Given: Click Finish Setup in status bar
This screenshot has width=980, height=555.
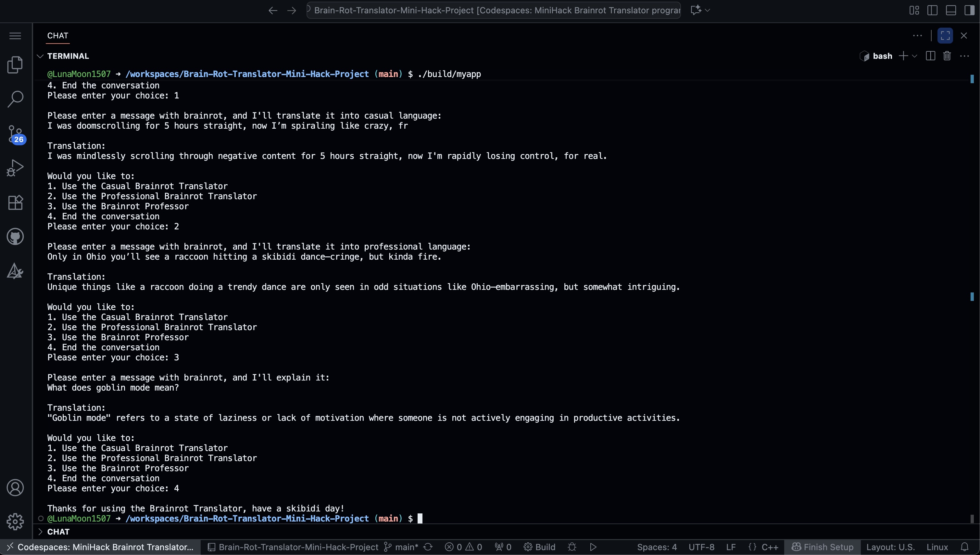Looking at the screenshot, I should [822, 547].
